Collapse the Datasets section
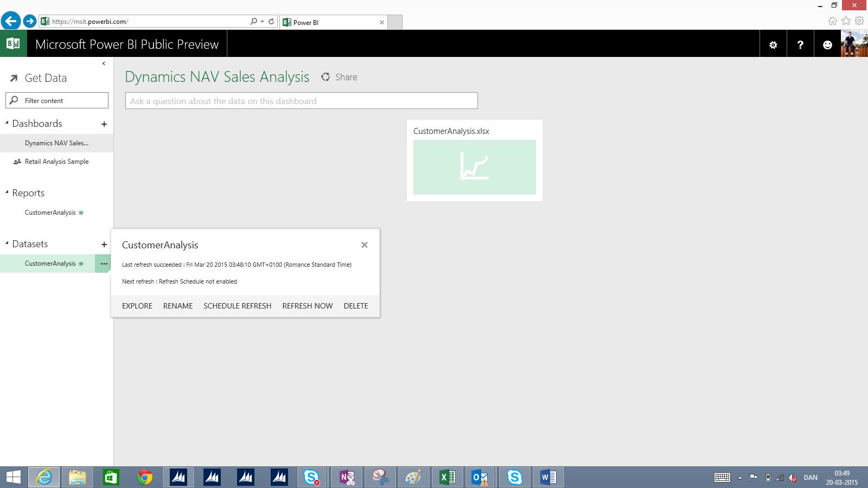The height and width of the screenshot is (488, 868). click(x=7, y=243)
